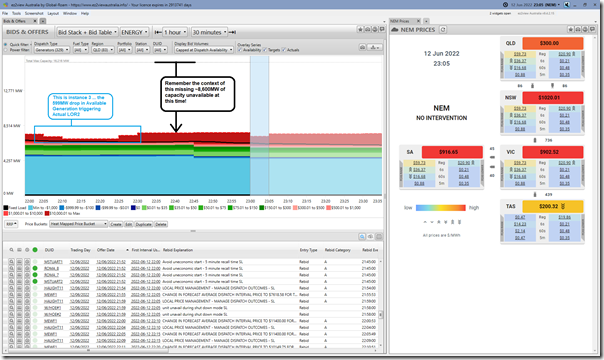Step forward one time interval with right arrow
Screen dimensions: 604x360
click(x=232, y=32)
